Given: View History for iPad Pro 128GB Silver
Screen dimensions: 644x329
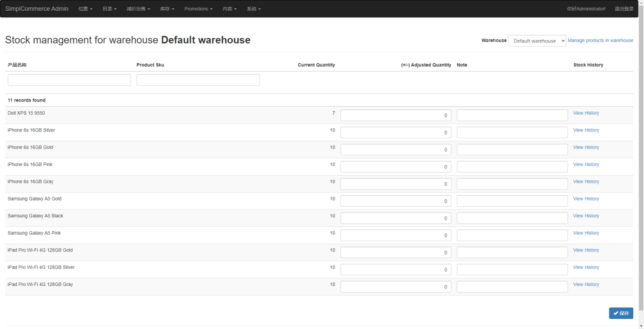Looking at the screenshot, I should pos(586,267).
